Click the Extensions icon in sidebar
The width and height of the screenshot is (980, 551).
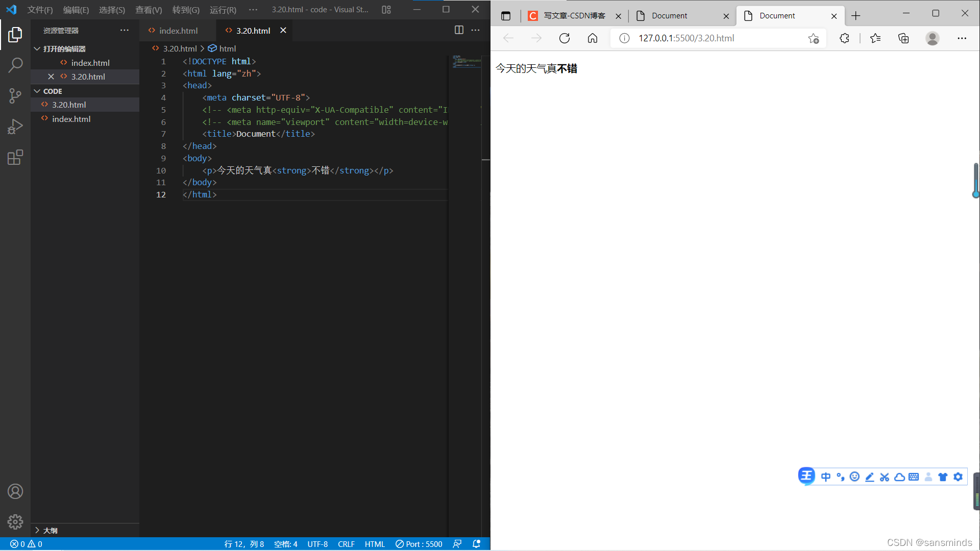pyautogui.click(x=15, y=158)
